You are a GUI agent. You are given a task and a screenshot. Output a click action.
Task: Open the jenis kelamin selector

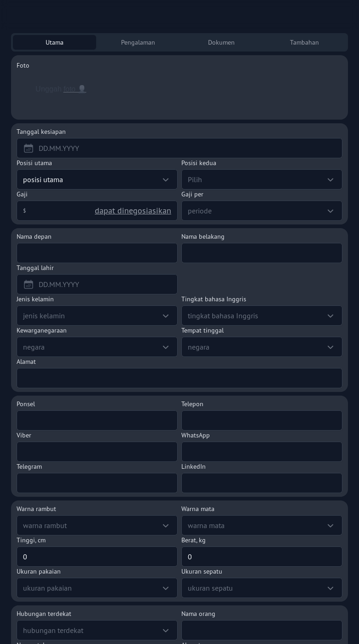pos(97,316)
